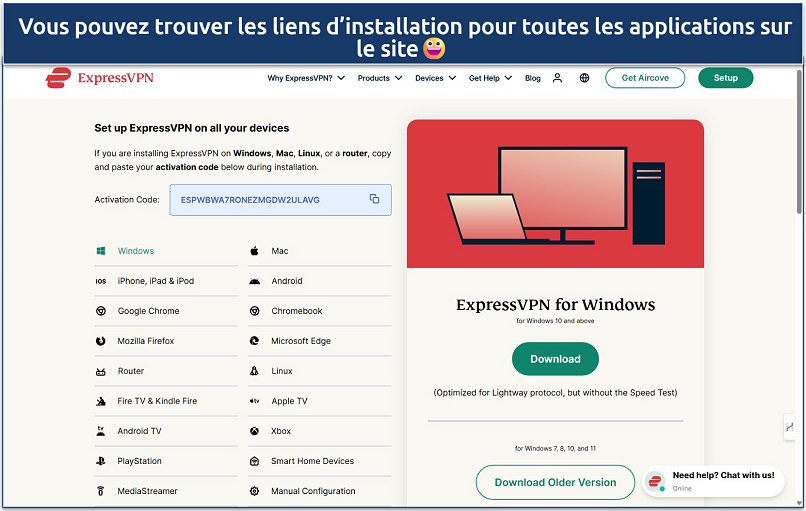Select the Mac apple icon
The width and height of the screenshot is (806, 511).
[x=255, y=251]
